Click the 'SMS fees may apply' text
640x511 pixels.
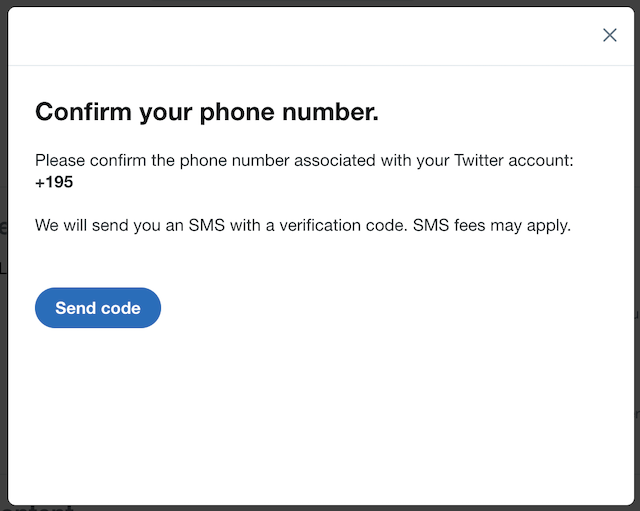pos(492,225)
